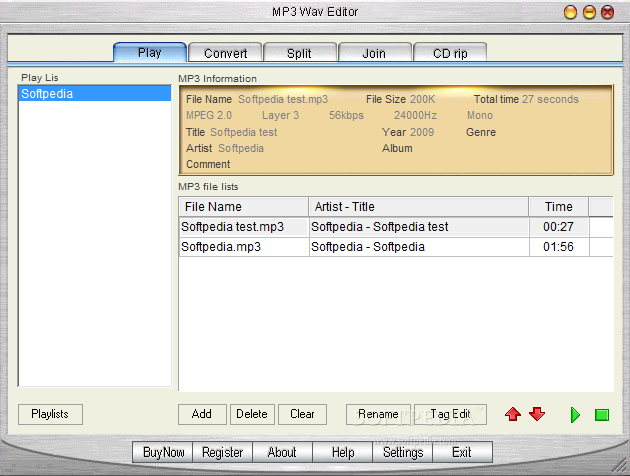Click the Comment label
Viewport: 630px width, 476px height.
coord(208,164)
